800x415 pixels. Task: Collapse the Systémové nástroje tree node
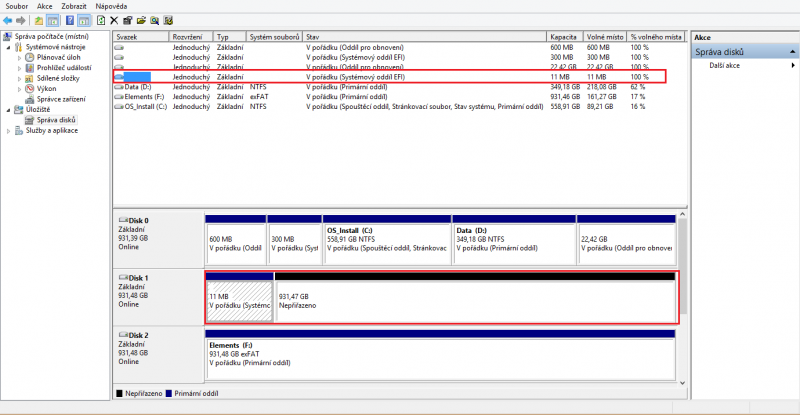[8, 47]
